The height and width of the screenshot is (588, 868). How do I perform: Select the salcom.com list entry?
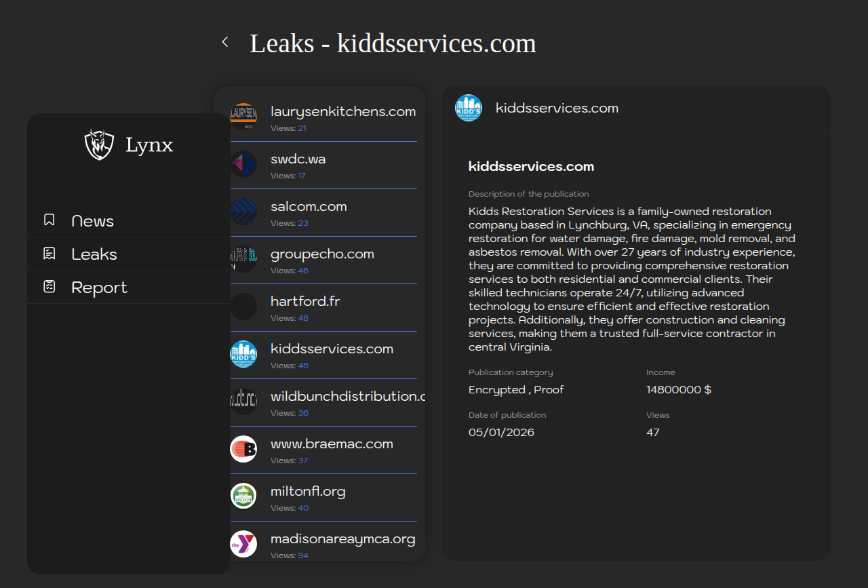309,207
